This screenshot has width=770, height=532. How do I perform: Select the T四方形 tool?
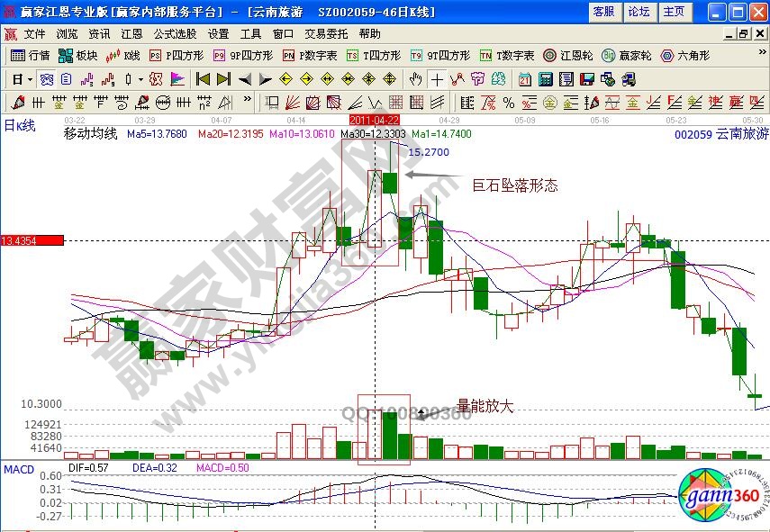(373, 56)
